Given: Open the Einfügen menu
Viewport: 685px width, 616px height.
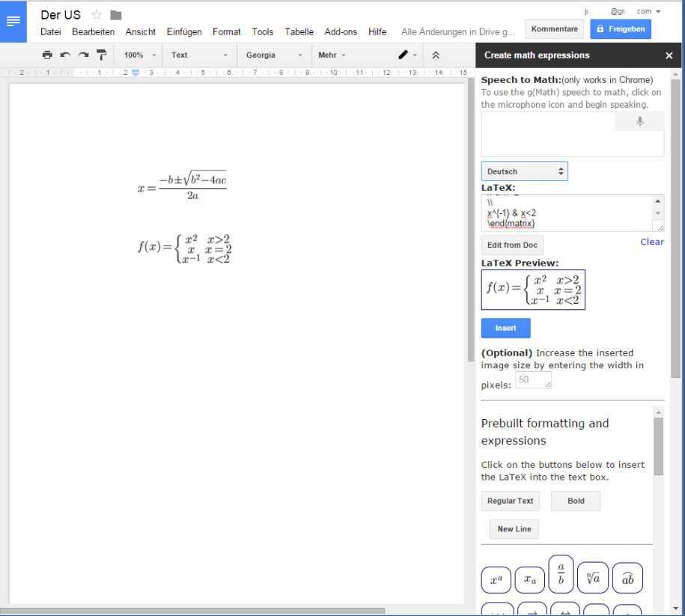Looking at the screenshot, I should click(x=183, y=31).
